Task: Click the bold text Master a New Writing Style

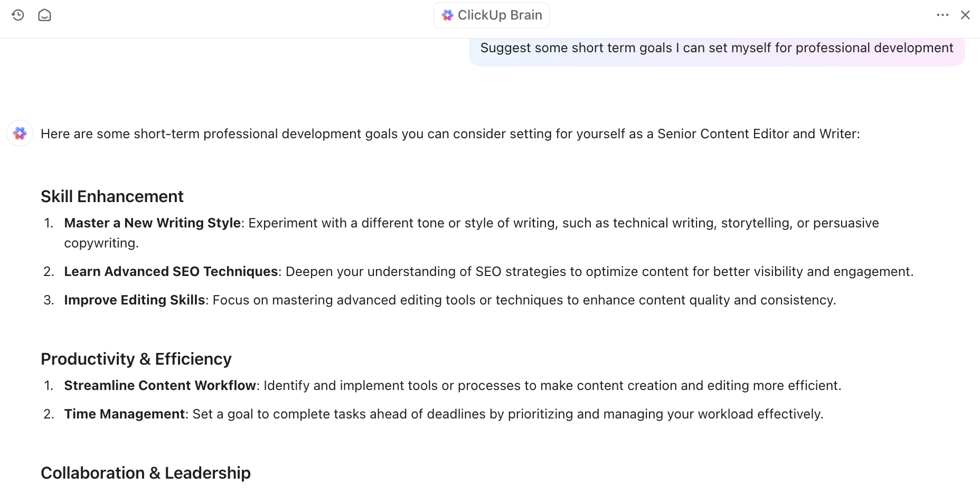Action: (152, 223)
